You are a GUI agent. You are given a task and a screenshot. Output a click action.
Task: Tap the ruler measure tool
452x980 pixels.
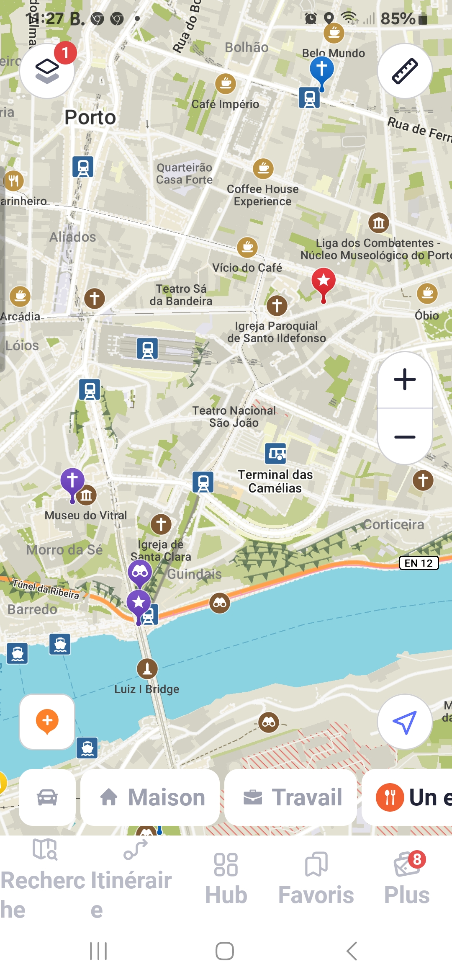click(x=405, y=71)
